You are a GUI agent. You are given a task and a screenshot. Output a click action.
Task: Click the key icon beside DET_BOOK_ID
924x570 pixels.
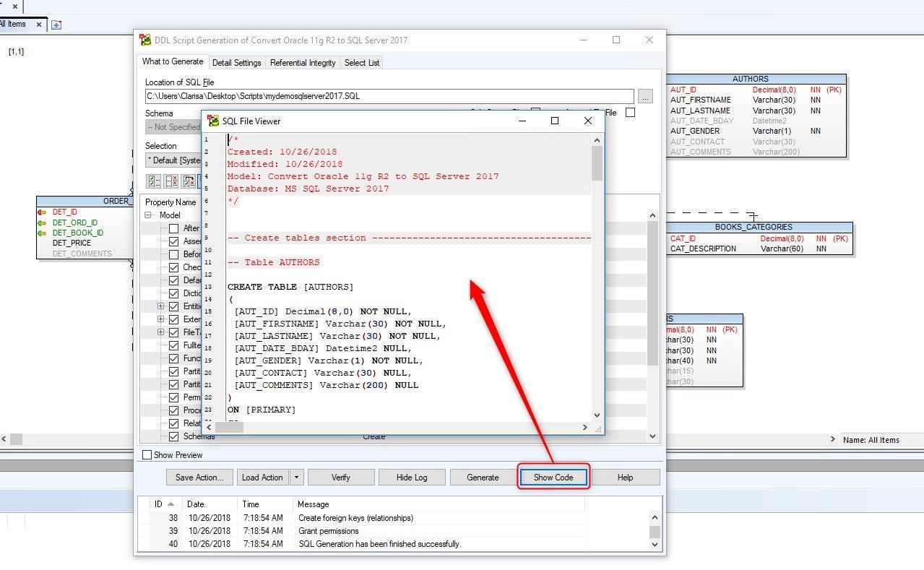point(42,233)
